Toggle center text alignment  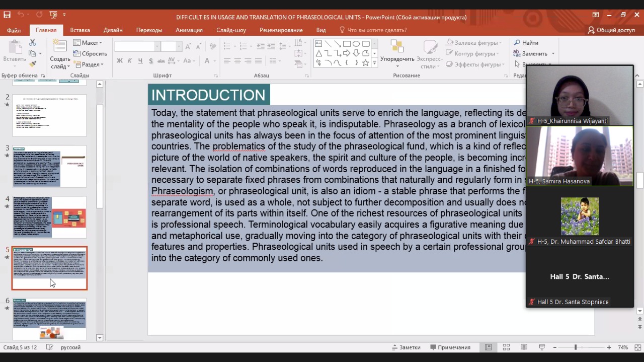tap(237, 61)
